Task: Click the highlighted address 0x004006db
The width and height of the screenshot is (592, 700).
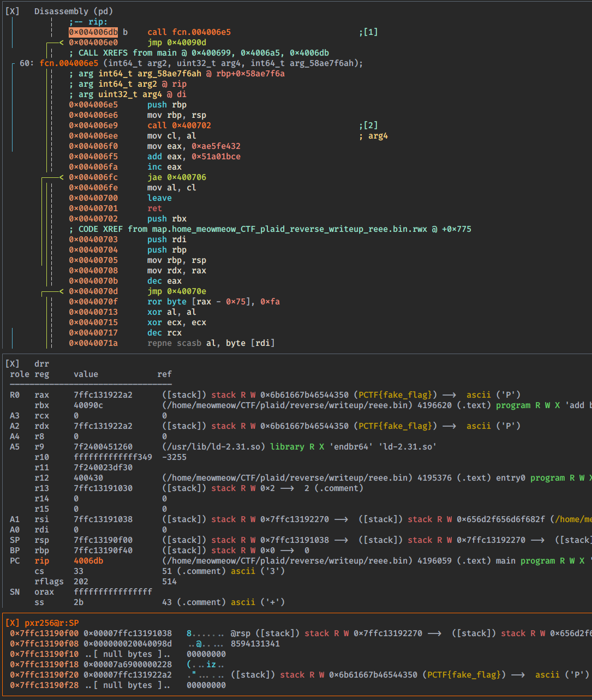Action: pos(93,32)
